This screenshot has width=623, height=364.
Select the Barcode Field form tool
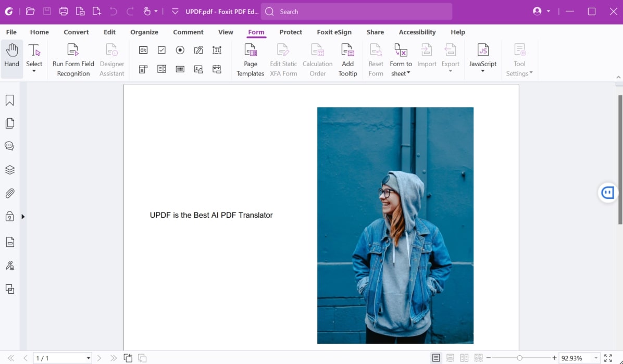(180, 69)
